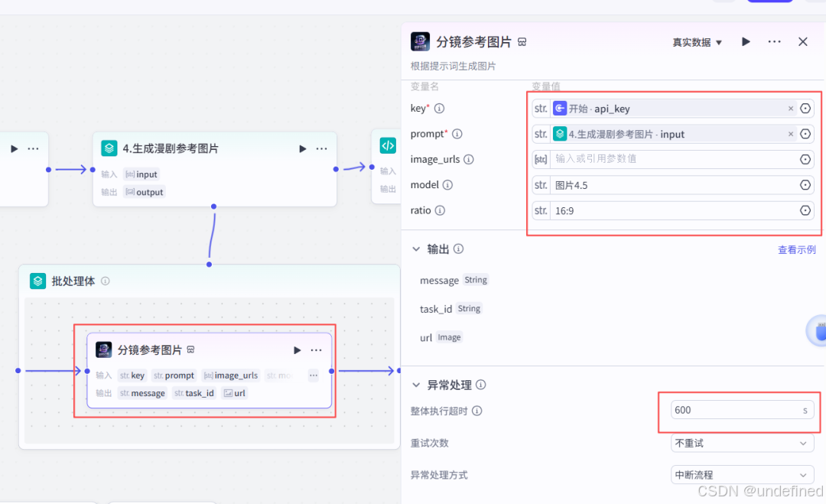Click the timeout field showing 600
Viewport: 826px width, 504px height.
(742, 410)
